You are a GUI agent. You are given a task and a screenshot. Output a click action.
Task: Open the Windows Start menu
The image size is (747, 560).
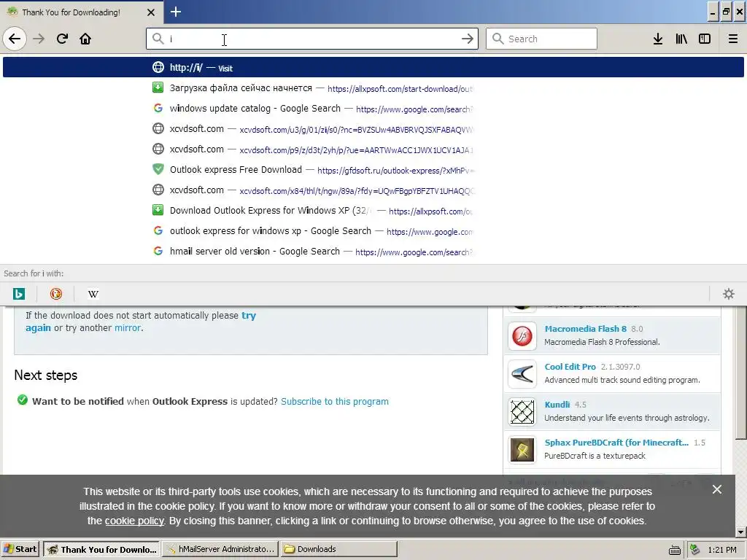coord(20,549)
